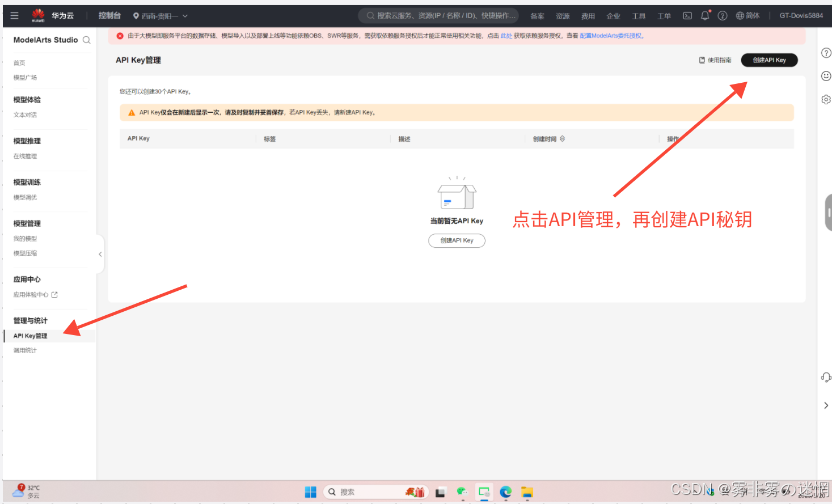Click the 描述 column header

point(404,139)
